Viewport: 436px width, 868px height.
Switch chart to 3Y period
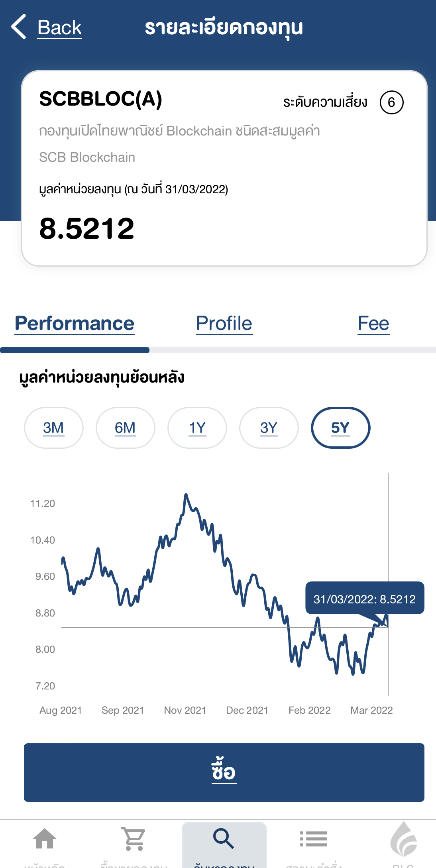(x=269, y=428)
